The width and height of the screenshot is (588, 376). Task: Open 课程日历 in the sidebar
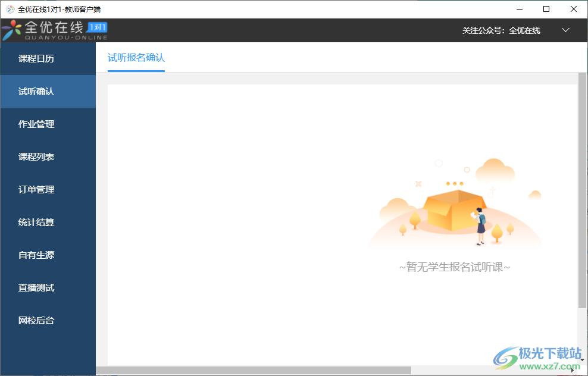pos(37,58)
